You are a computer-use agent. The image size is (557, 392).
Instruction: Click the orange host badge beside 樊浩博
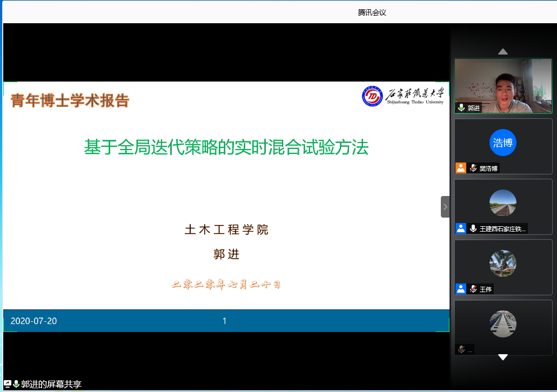[x=460, y=168]
